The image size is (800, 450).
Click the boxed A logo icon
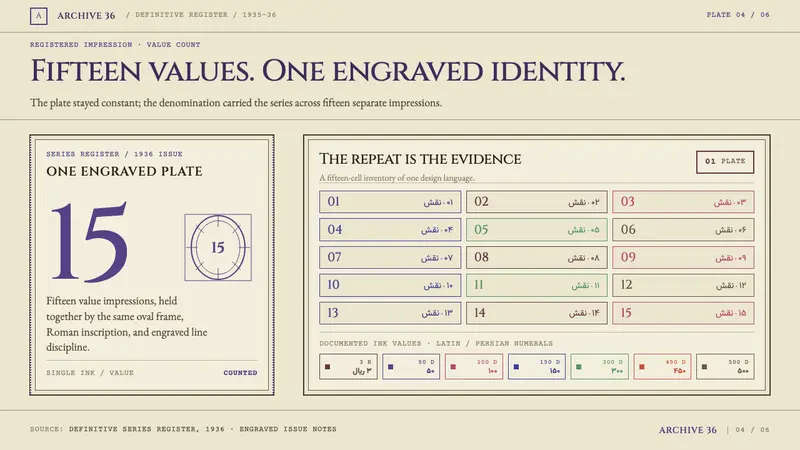point(39,16)
